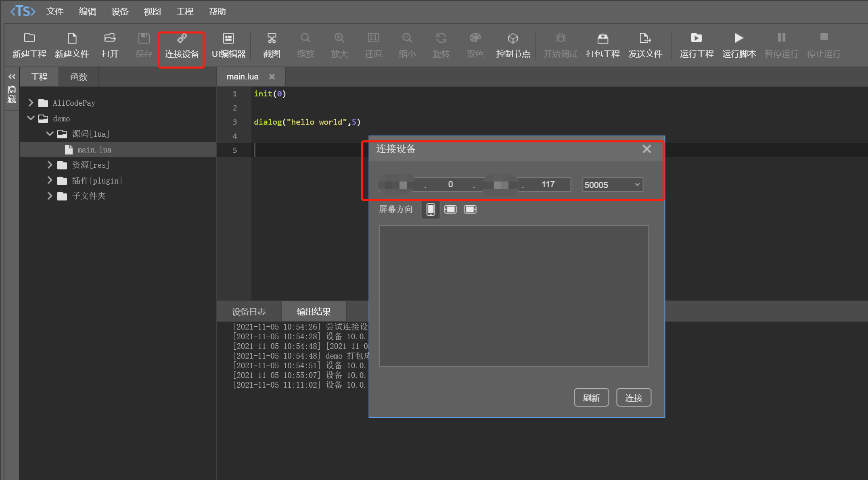Click the 旋转 (Rotate) icon

pos(441,38)
